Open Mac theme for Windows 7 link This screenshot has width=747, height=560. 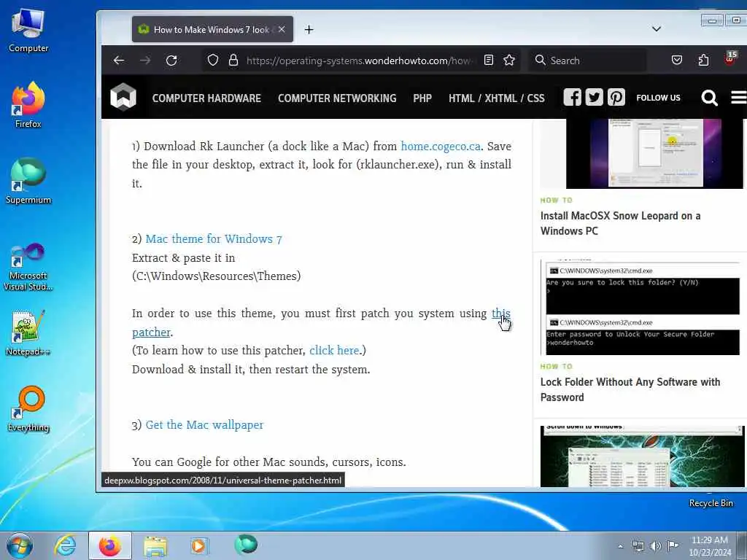click(214, 238)
